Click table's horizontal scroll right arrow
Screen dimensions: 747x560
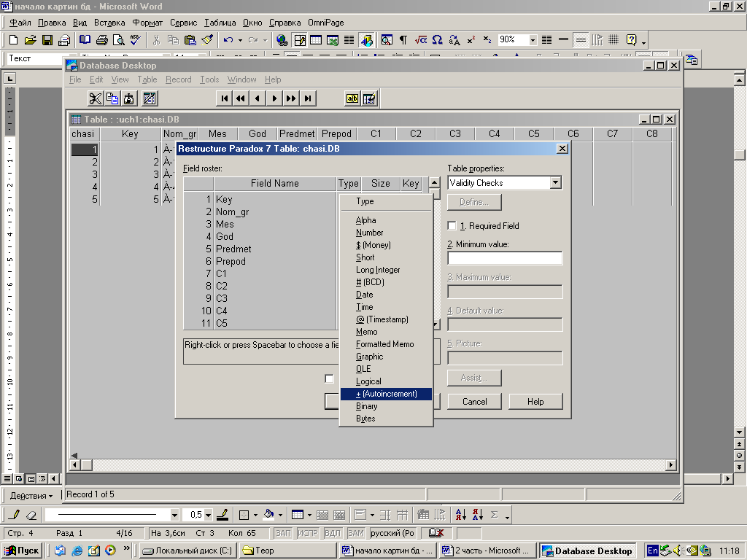coord(671,464)
